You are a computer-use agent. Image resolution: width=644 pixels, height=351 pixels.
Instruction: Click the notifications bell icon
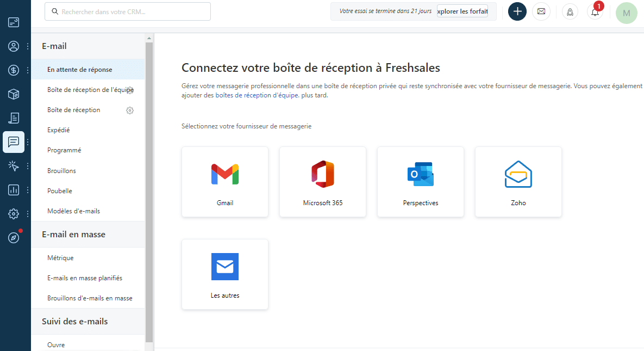[595, 12]
